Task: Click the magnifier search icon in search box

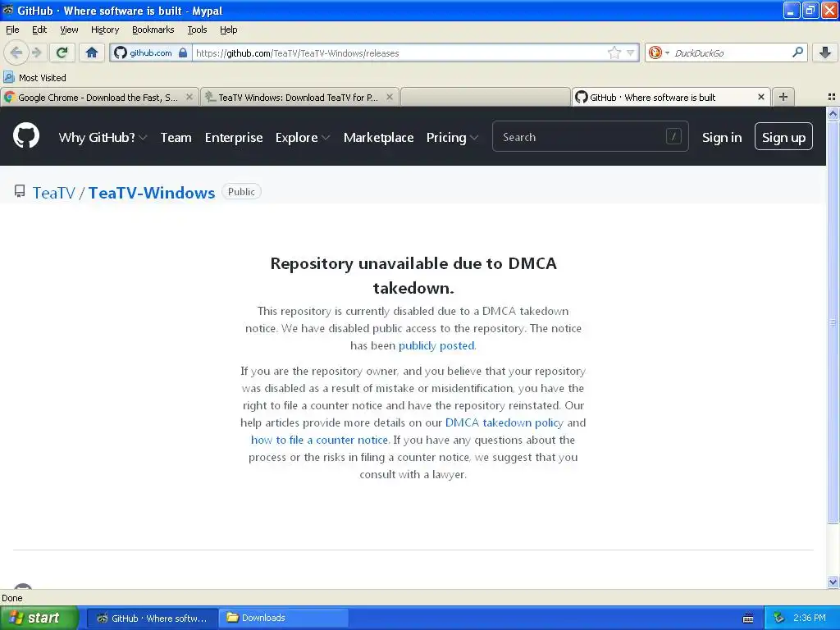Action: [x=797, y=52]
